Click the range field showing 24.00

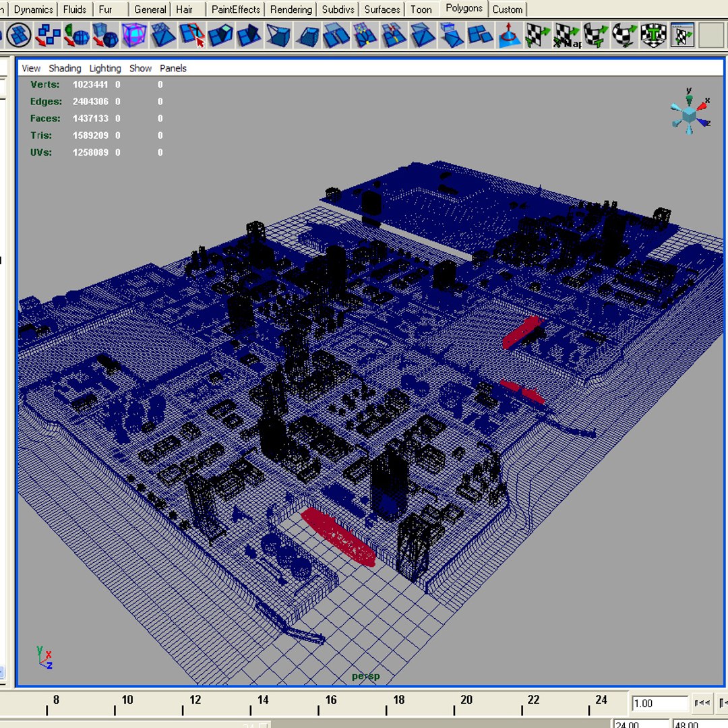tap(642, 724)
